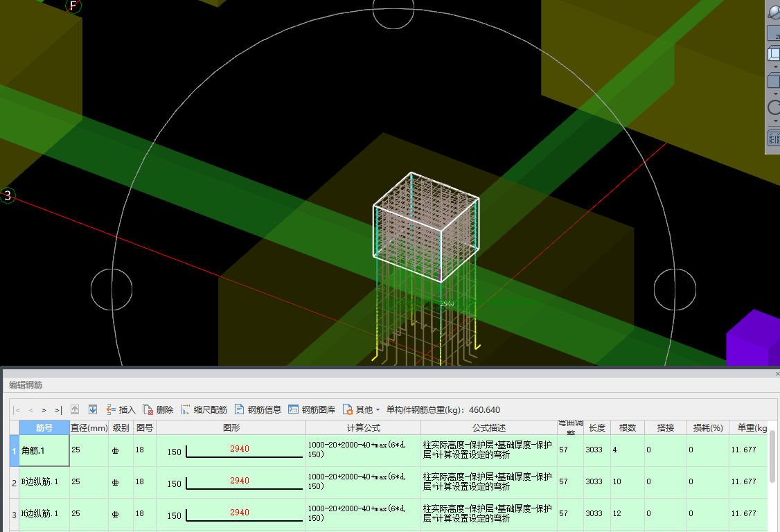Select the highlighted column rebar cage in viewport
This screenshot has width=780, height=532.
click(426, 227)
